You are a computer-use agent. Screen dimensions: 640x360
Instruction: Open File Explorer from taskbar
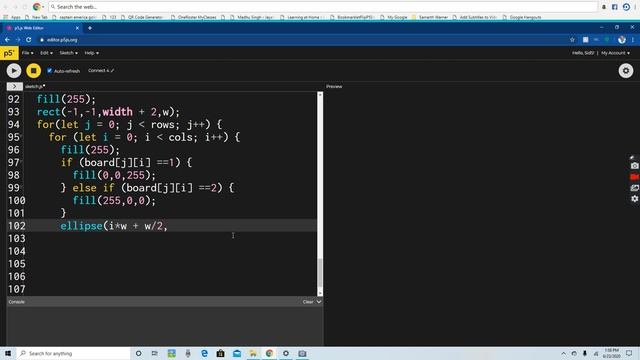point(253,353)
